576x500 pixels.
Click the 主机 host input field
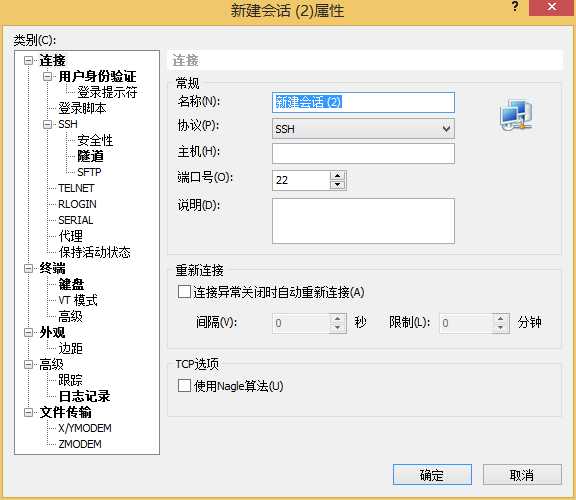point(363,153)
